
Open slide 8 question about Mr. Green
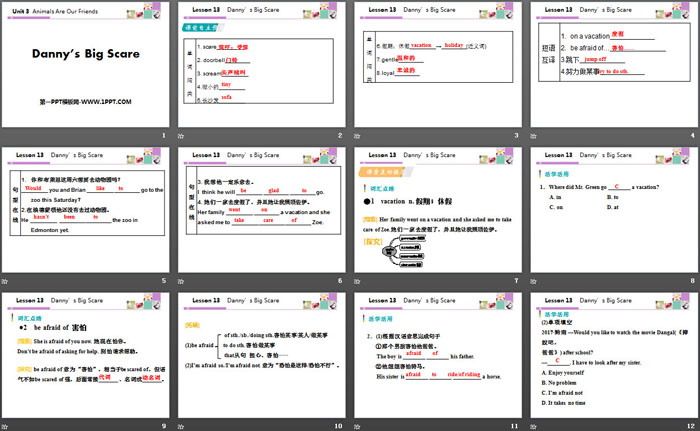tap(614, 210)
